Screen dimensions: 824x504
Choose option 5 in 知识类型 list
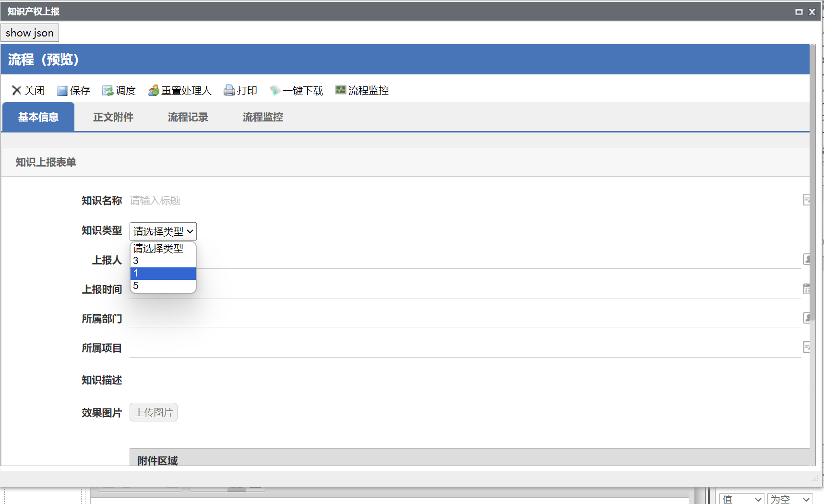[163, 286]
